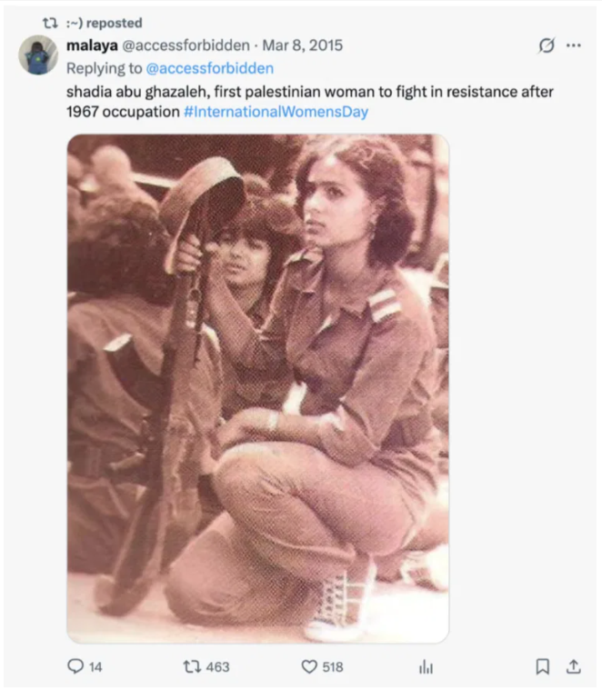Click the display name malaya
Viewport: 602px width, 700px height.
[92, 45]
